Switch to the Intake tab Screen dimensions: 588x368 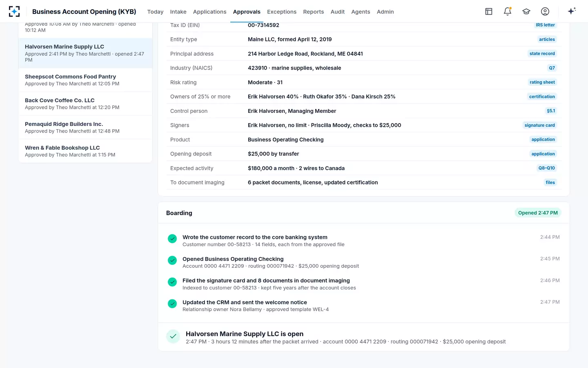click(x=178, y=12)
